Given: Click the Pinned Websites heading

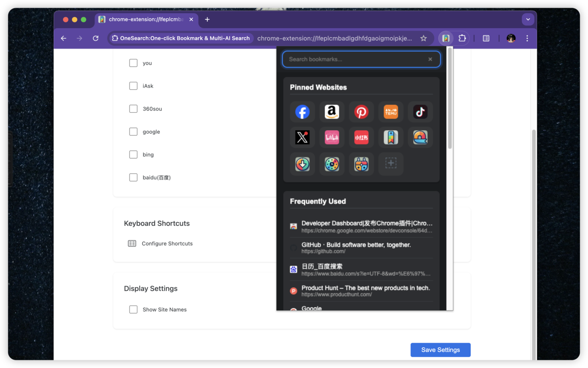Looking at the screenshot, I should click(x=318, y=87).
